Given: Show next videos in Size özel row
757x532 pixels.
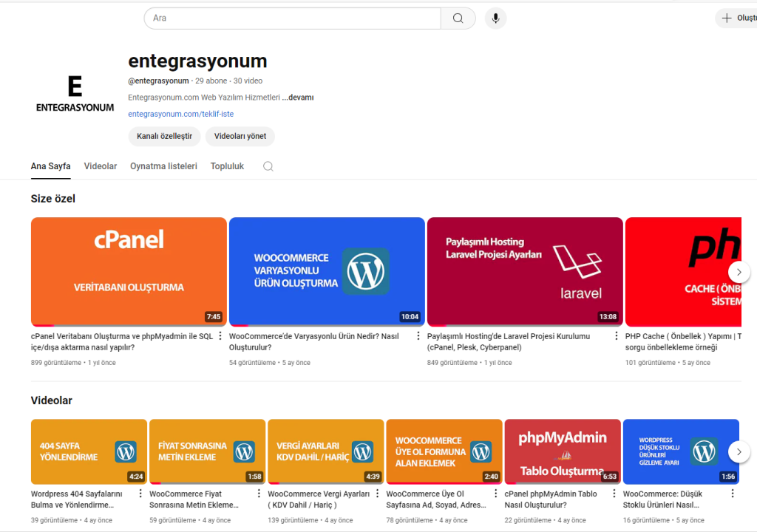Looking at the screenshot, I should (739, 272).
